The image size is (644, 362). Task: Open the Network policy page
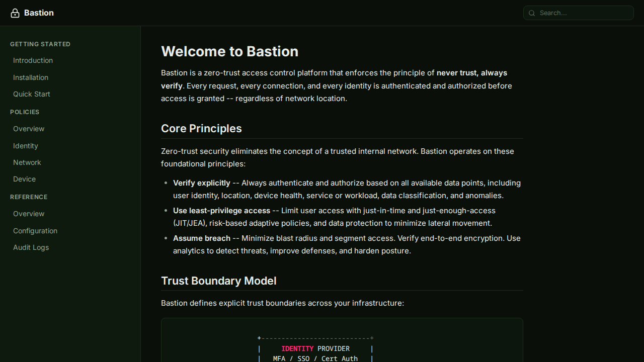point(27,162)
